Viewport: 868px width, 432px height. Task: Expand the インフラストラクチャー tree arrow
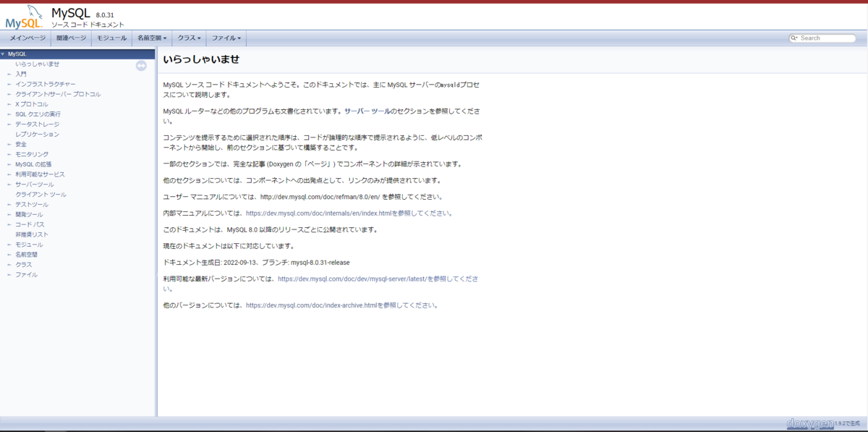[x=9, y=84]
